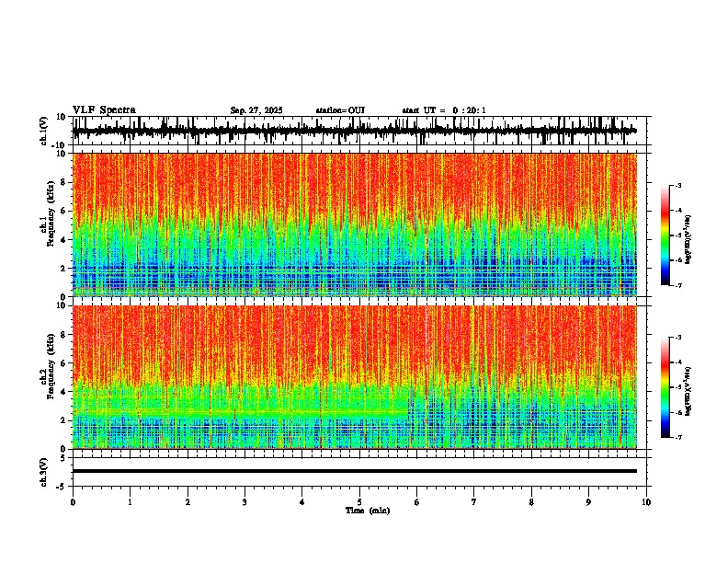This screenshot has height=563, width=728.
Task: Click time axis tick label "2"
Action: pyautogui.click(x=188, y=502)
